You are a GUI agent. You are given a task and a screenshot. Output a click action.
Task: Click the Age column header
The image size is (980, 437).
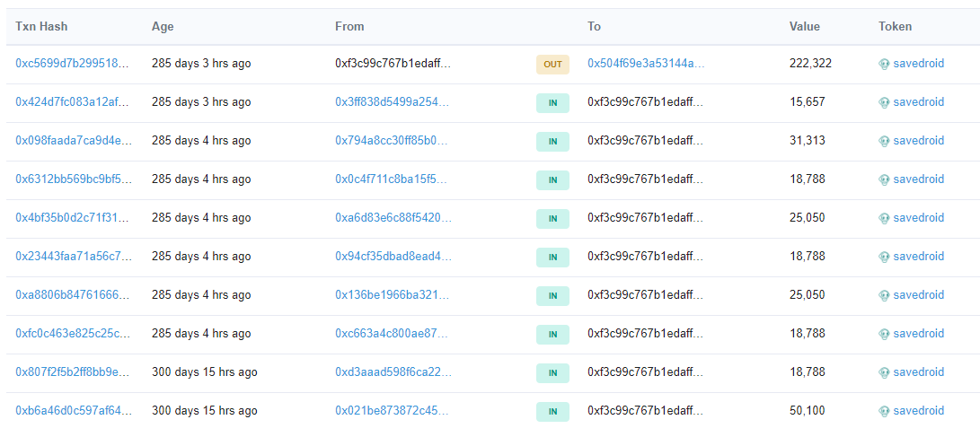click(163, 27)
